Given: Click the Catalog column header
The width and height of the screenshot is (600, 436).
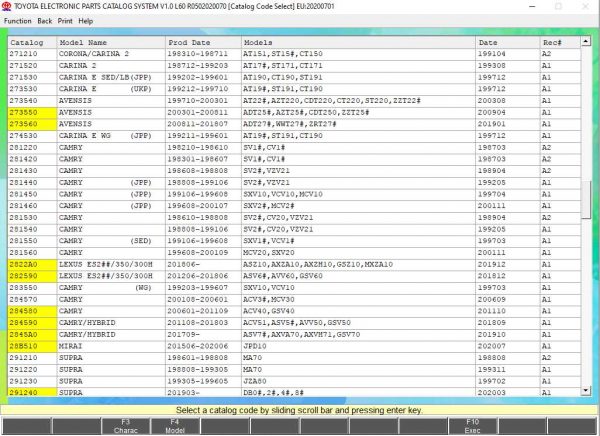Looking at the screenshot, I should tap(32, 42).
